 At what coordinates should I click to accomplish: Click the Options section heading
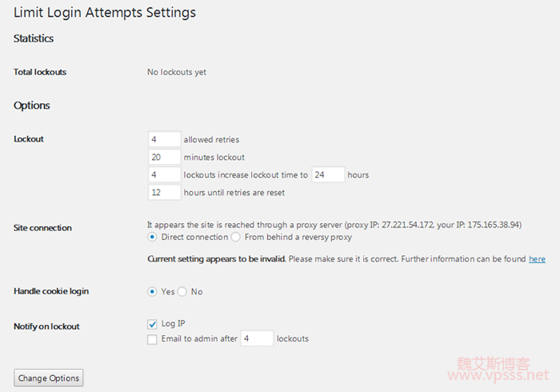pyautogui.click(x=32, y=106)
